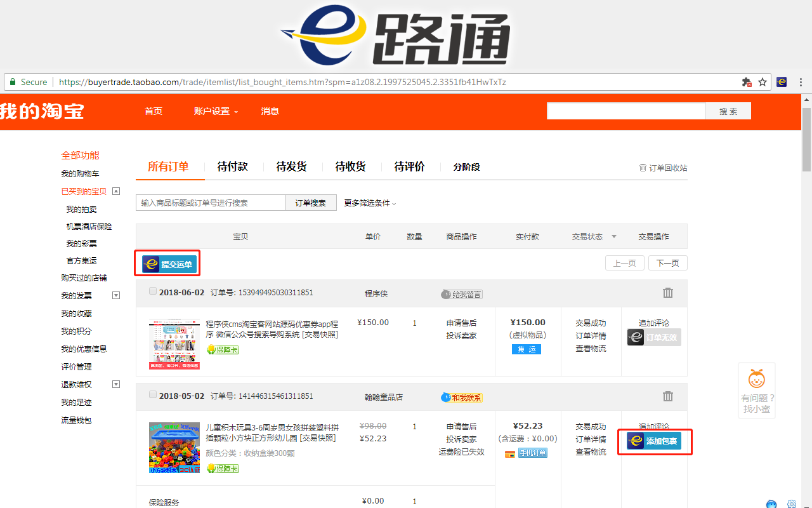Open 我的拍卖 in the sidebar
Image resolution: width=812 pixels, height=508 pixels.
click(x=81, y=209)
